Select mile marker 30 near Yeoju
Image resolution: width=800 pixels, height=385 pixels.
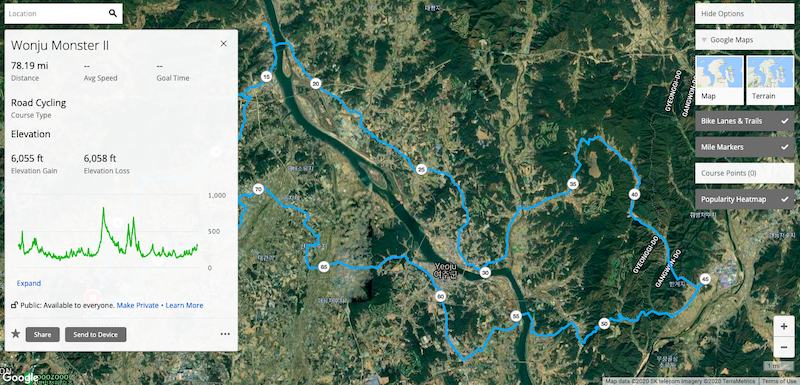pos(485,273)
